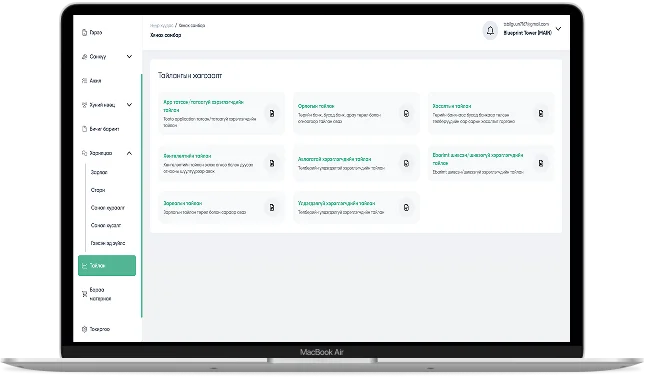The image size is (645, 378).
Task: Open the Бичиг баримт sidebar icon
Action: coord(84,129)
